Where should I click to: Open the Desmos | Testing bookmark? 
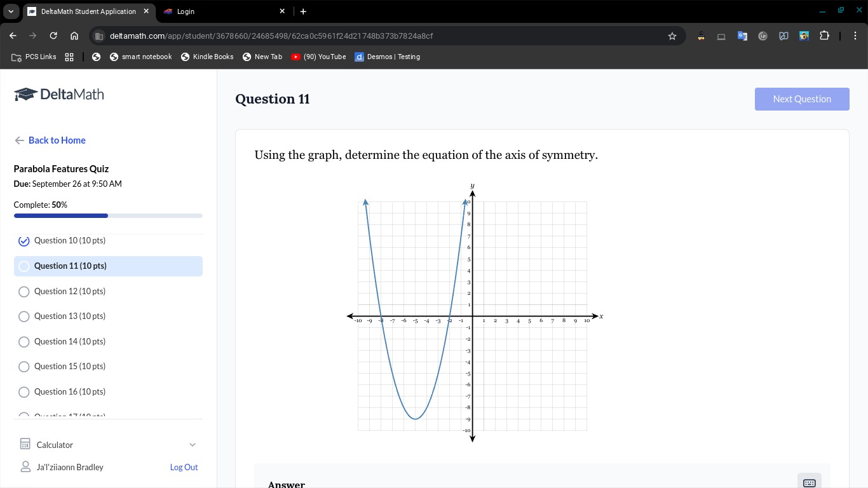pos(387,57)
